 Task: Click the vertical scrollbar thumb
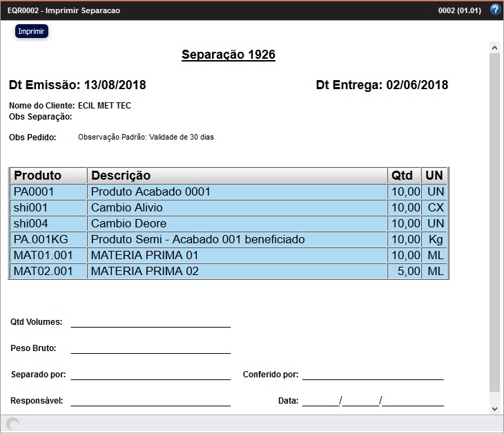[x=494, y=222]
